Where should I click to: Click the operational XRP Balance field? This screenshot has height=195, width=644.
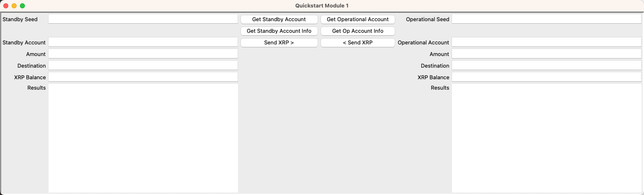tap(546, 77)
